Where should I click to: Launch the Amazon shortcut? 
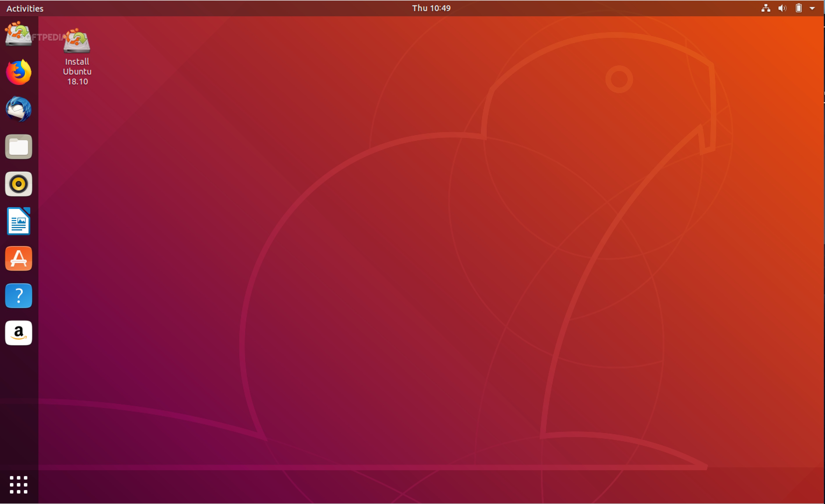click(18, 333)
